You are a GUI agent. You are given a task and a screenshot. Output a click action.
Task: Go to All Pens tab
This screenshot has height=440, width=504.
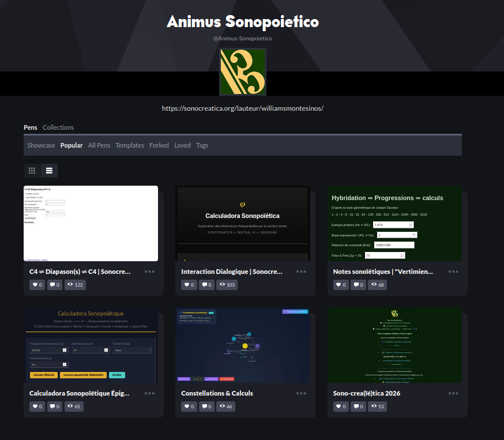pos(99,145)
